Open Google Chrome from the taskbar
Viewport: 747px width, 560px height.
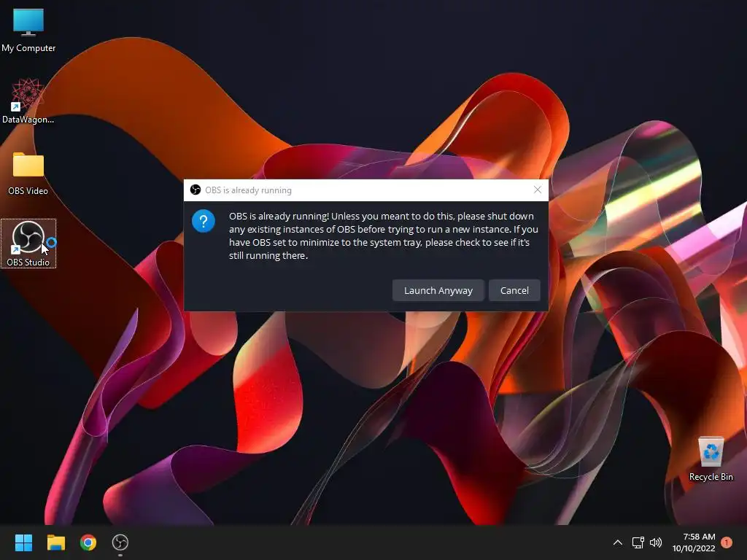[x=88, y=542]
